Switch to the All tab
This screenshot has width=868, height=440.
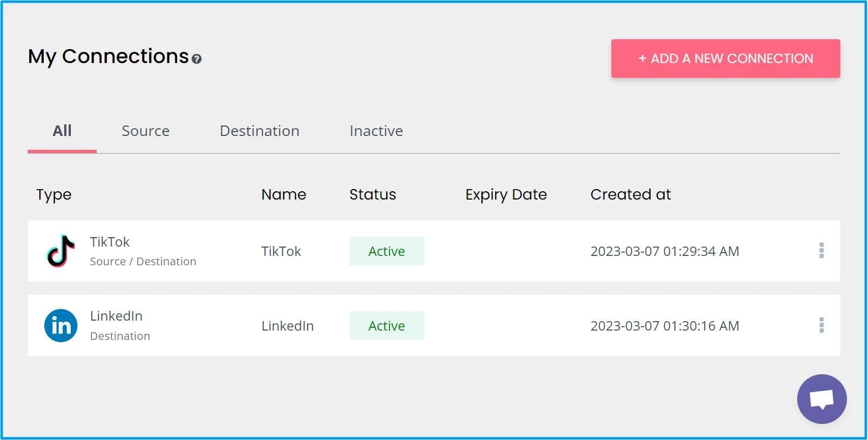click(62, 131)
